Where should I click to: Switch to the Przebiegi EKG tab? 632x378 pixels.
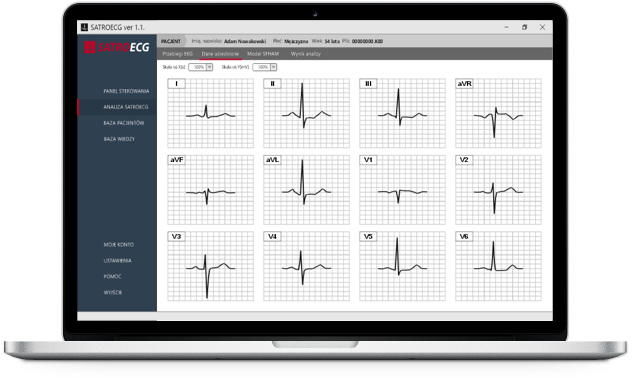point(177,54)
